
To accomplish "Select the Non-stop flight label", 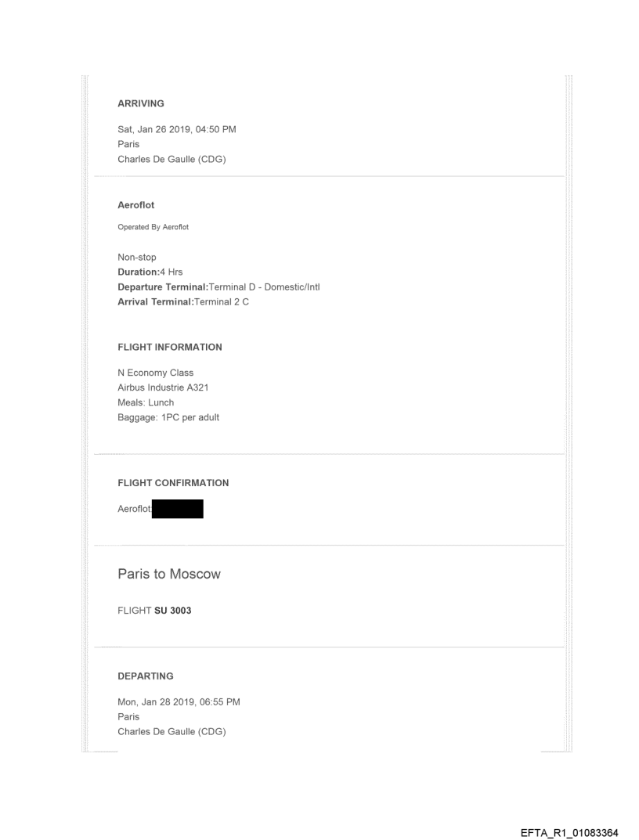I will point(136,256).
